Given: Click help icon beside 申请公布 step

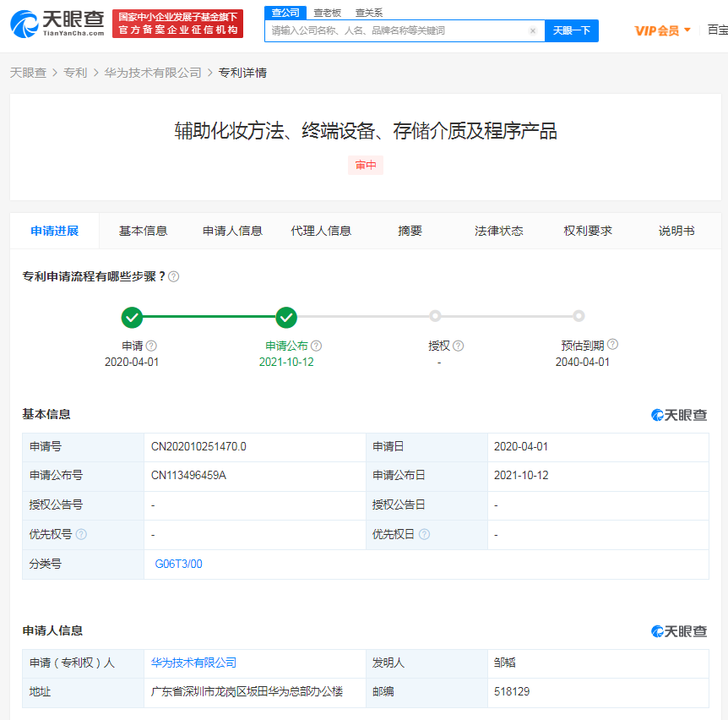Looking at the screenshot, I should [x=316, y=346].
